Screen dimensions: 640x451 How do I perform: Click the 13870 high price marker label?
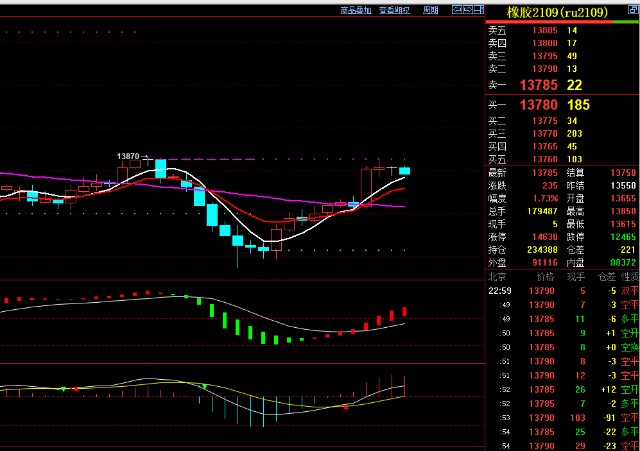coord(128,156)
